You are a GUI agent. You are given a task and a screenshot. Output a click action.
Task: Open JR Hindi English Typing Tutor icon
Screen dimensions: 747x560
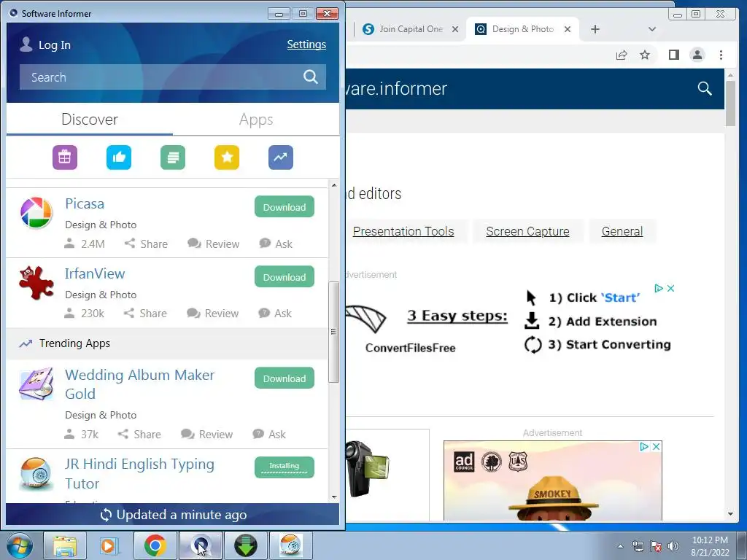pos(36,473)
